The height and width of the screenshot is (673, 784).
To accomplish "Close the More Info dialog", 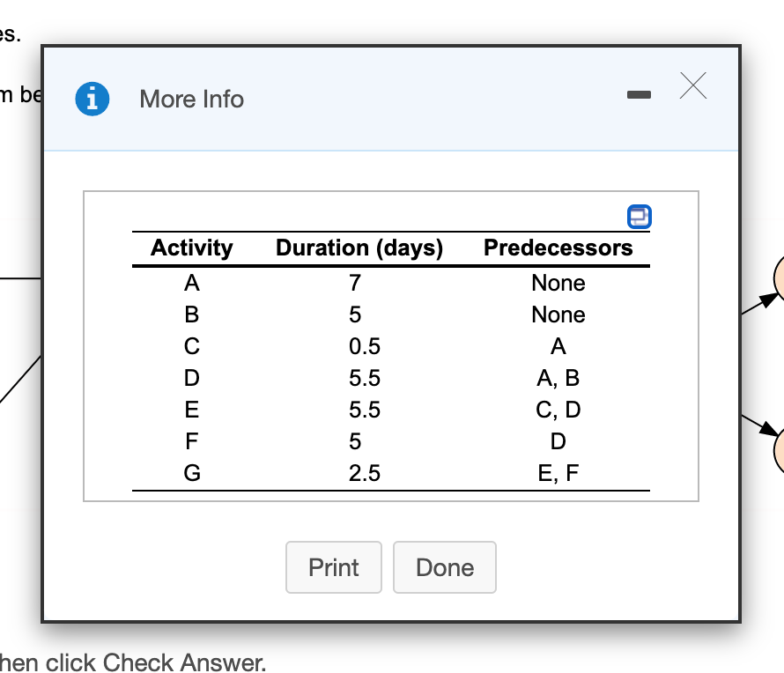I will [693, 86].
